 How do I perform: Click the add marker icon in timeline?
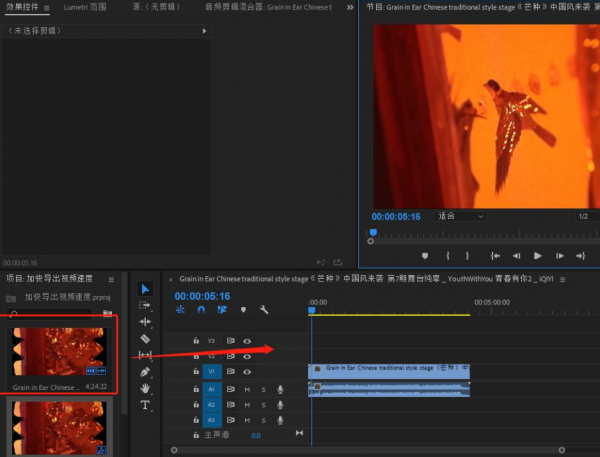243,310
